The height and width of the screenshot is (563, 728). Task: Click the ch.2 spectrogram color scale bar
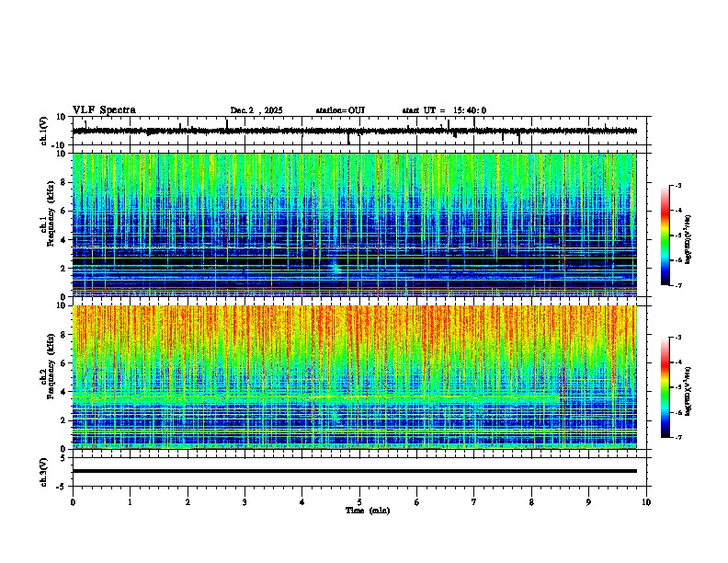click(665, 387)
